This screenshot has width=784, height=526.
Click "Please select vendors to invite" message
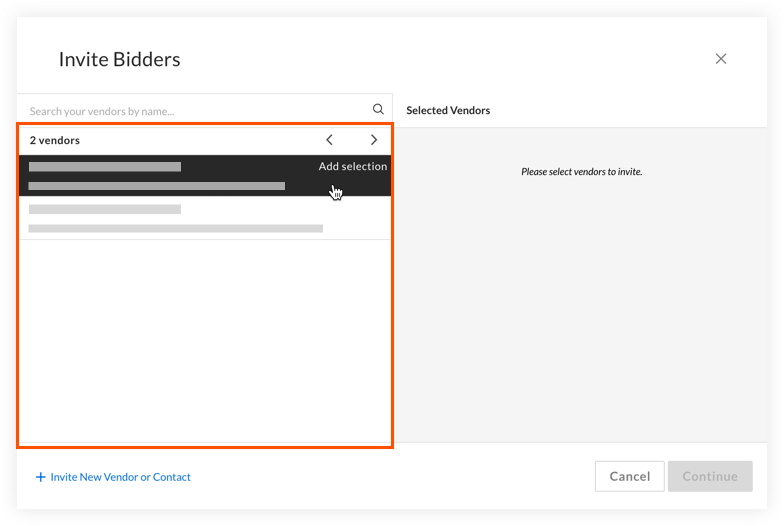tap(582, 172)
